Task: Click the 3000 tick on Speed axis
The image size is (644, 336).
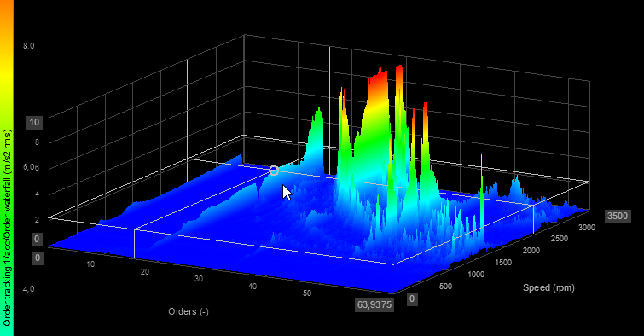Action: (587, 227)
